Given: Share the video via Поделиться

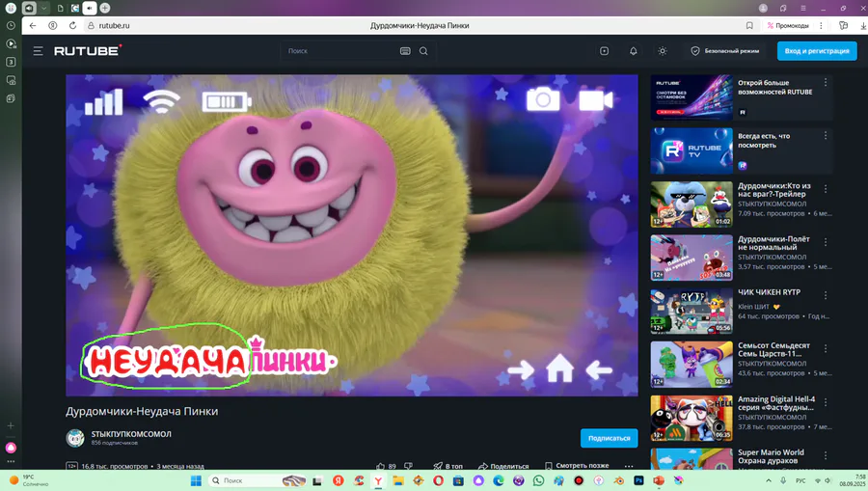Looking at the screenshot, I should [x=503, y=466].
